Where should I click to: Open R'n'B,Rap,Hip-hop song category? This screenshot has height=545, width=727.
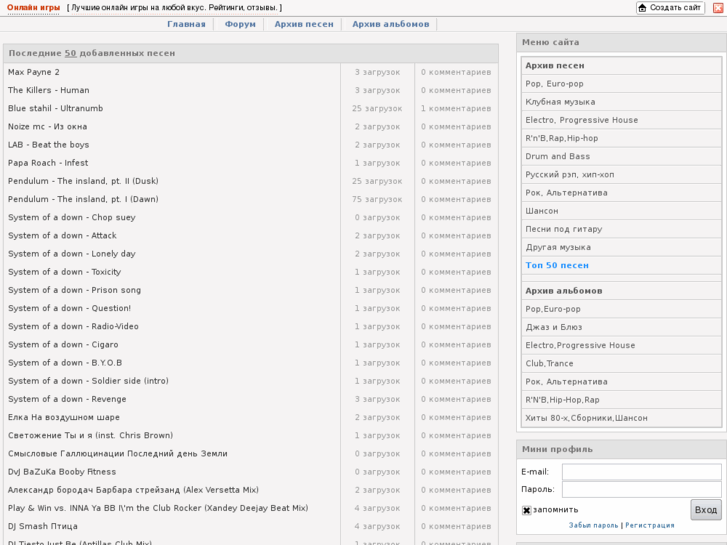(x=561, y=138)
